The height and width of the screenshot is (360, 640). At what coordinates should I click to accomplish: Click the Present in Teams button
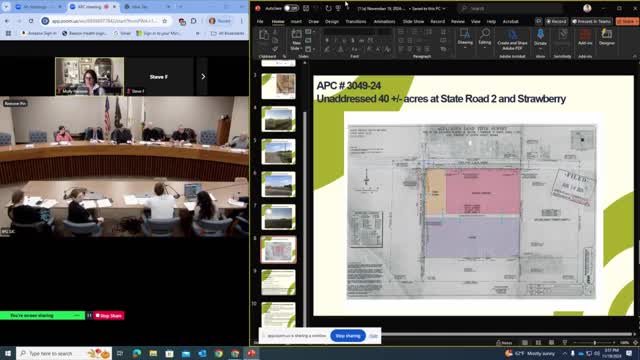tap(592, 21)
